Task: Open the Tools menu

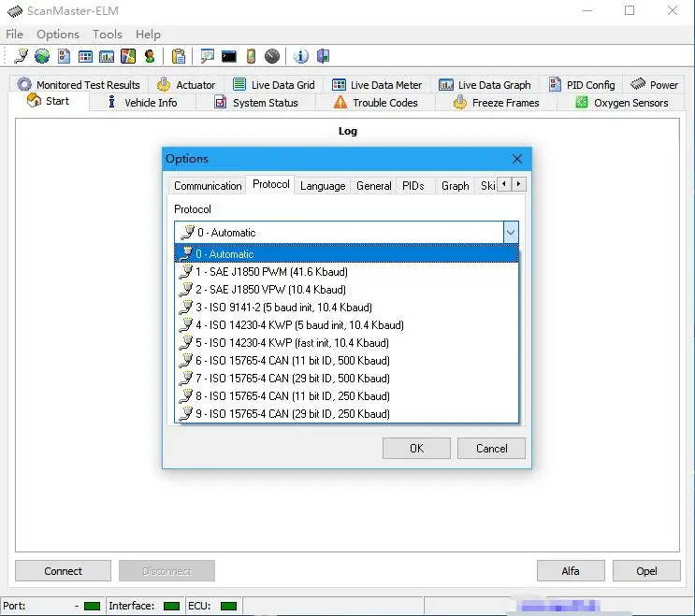Action: 108,34
